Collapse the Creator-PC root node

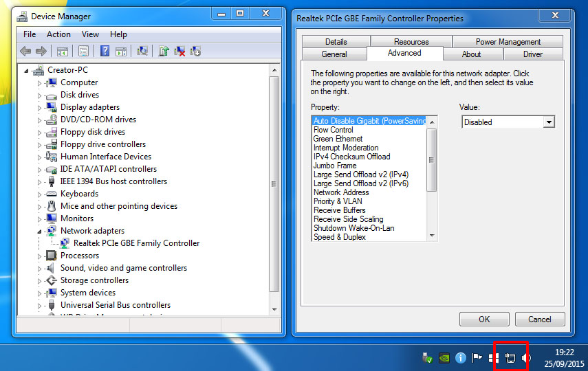tap(26, 71)
